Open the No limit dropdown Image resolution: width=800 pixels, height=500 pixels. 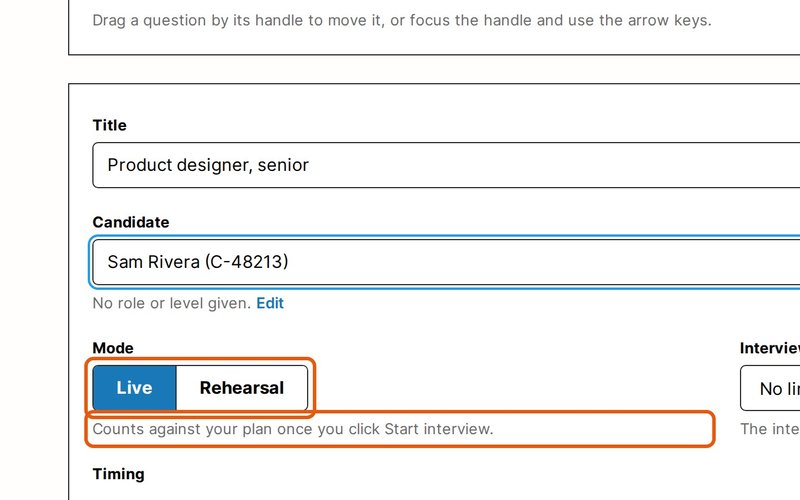[770, 388]
